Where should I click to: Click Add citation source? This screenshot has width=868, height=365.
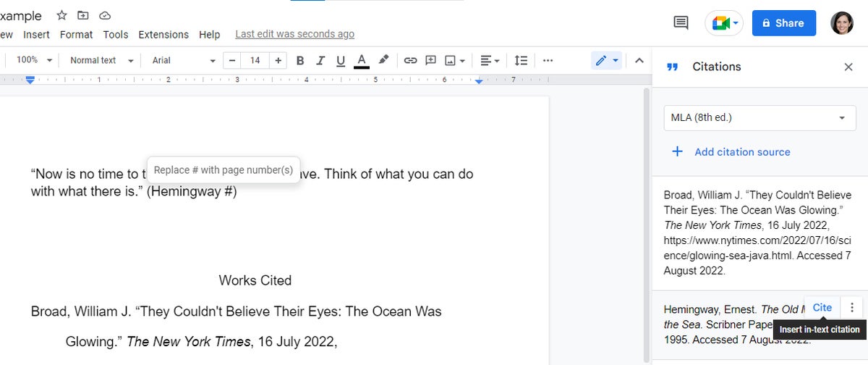tap(742, 152)
